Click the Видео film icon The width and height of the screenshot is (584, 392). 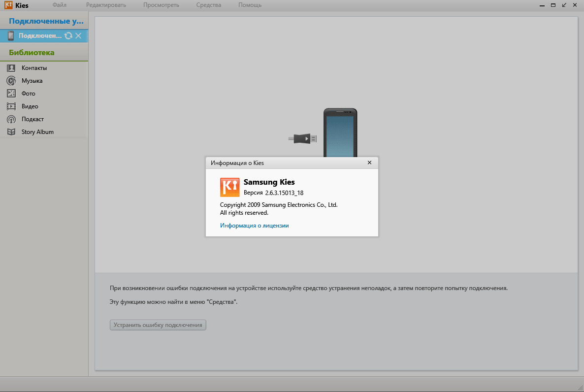[11, 106]
